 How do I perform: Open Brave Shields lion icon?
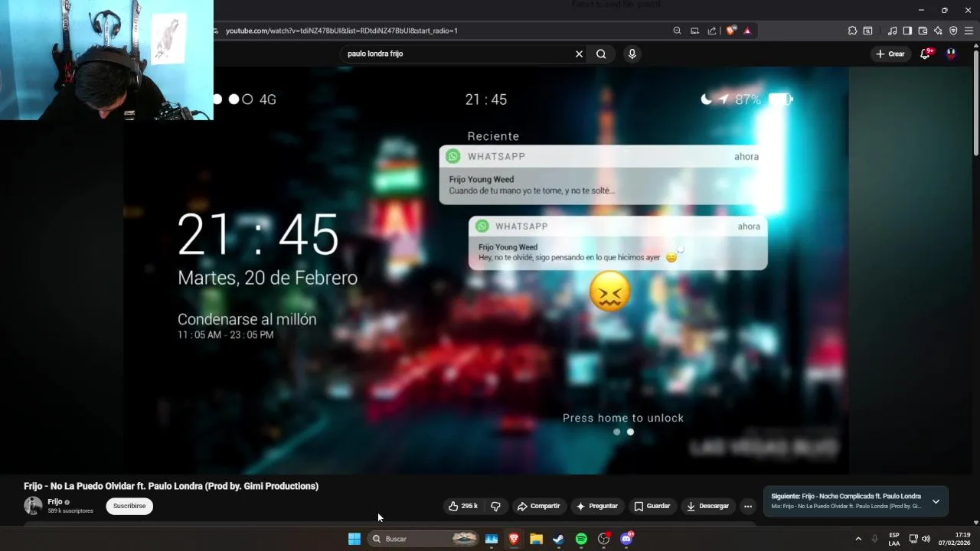(x=731, y=31)
